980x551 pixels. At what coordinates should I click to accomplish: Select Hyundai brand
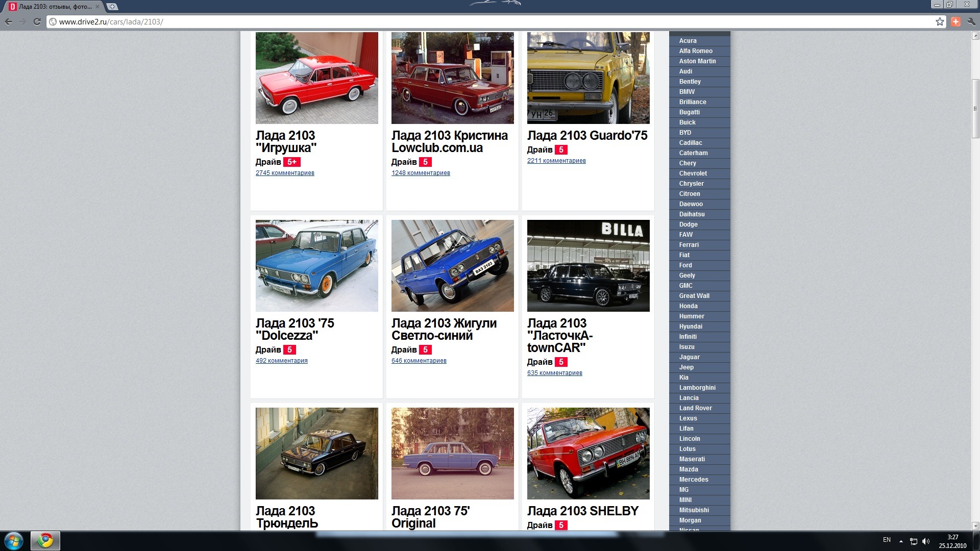[x=700, y=327]
